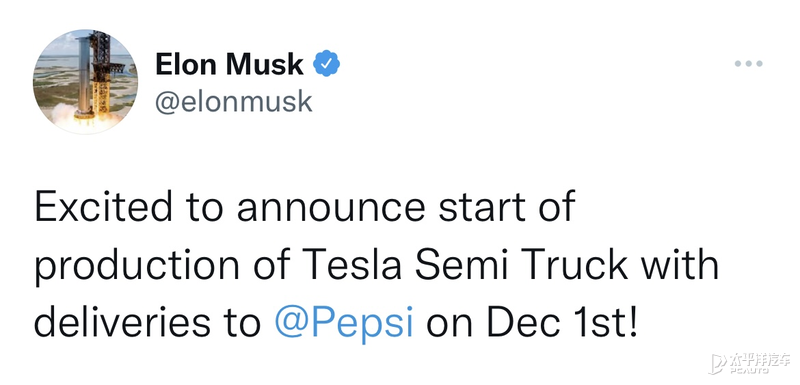The image size is (800, 385).
Task: Visit the @elonmusk handle
Action: (x=233, y=101)
